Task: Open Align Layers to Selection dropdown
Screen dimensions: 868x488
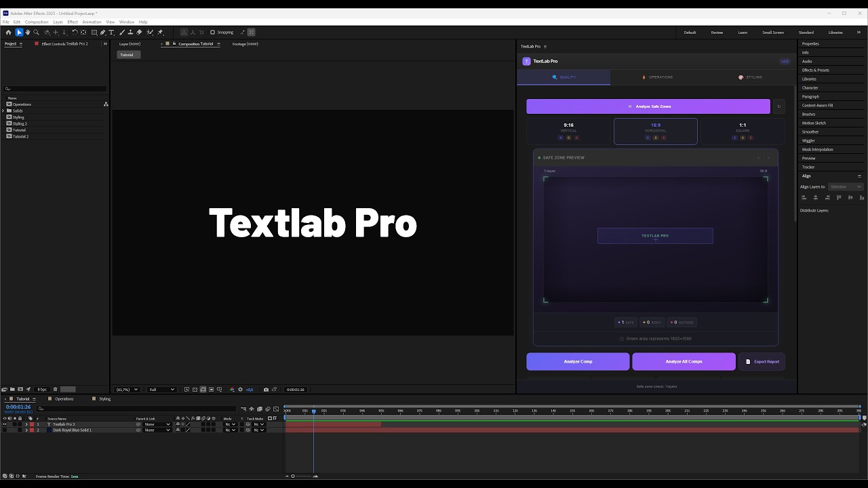Action: 846,186
